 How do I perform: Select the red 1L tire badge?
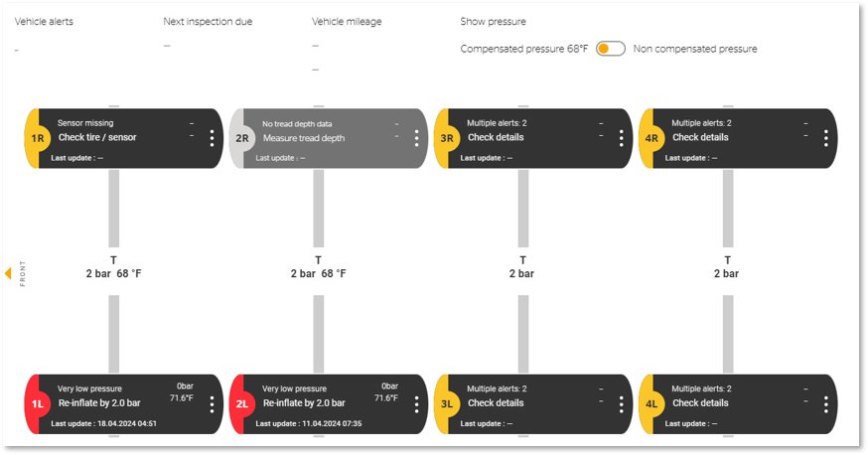pyautogui.click(x=37, y=404)
